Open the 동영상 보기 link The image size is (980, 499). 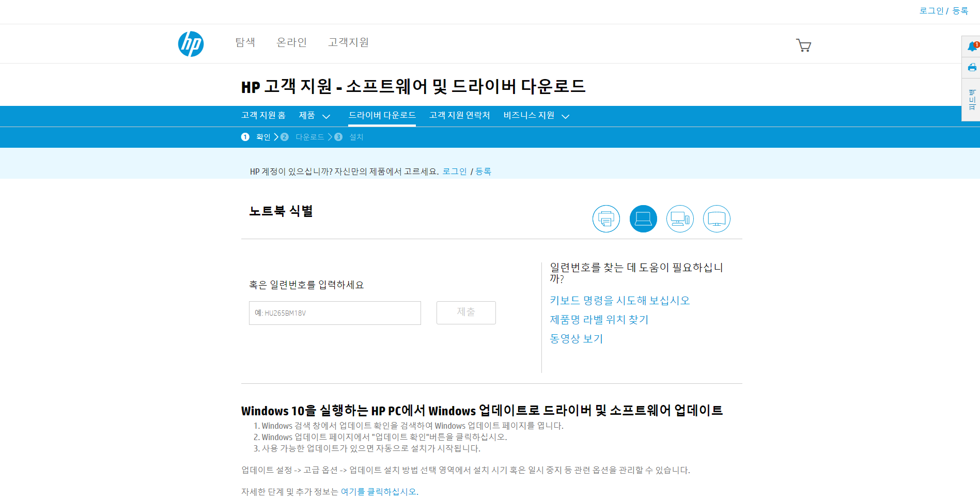[577, 339]
